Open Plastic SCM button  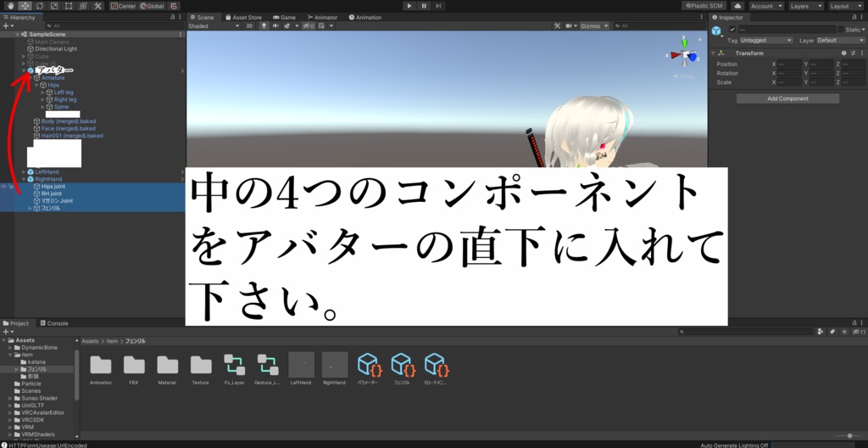point(704,6)
